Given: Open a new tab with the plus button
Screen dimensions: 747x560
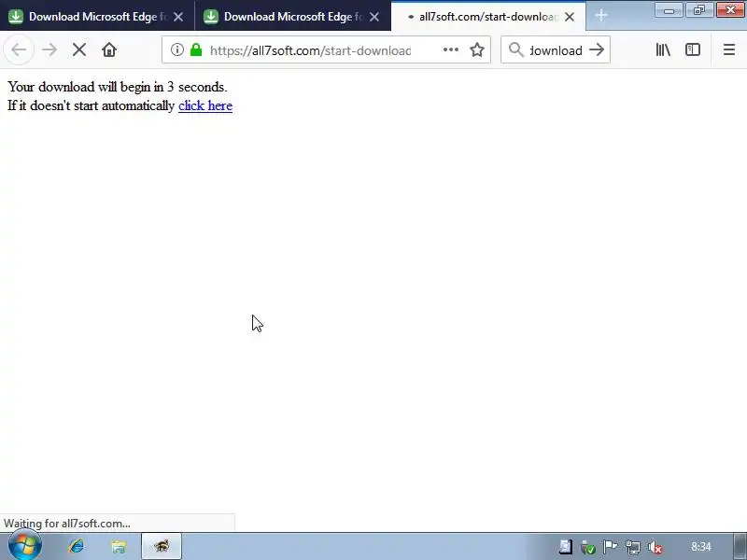Looking at the screenshot, I should [x=601, y=16].
